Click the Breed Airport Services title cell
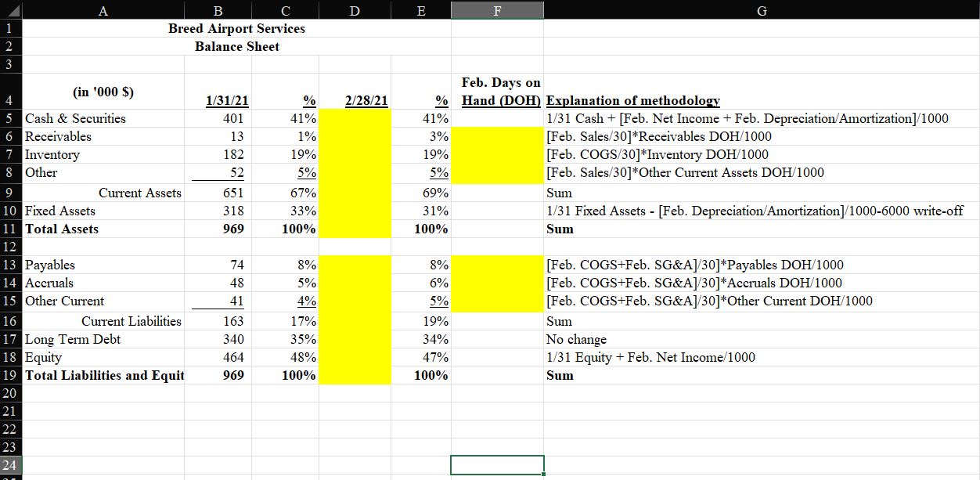 click(x=237, y=28)
